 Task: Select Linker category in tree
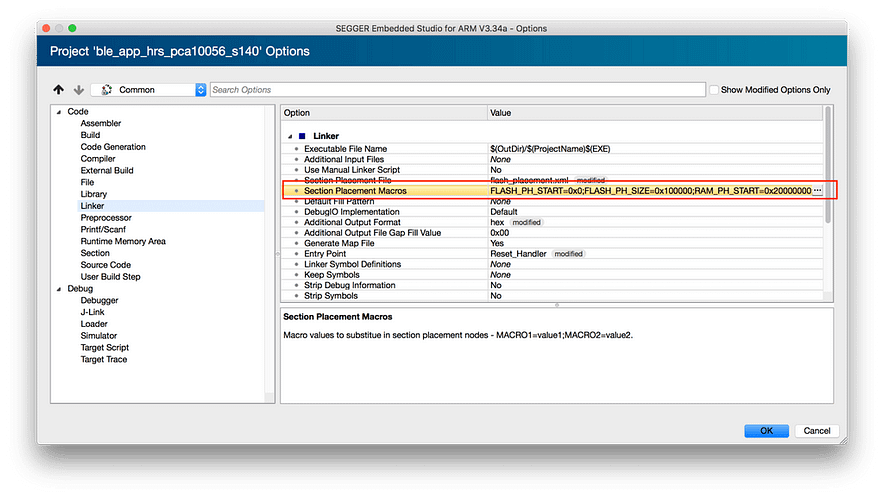click(x=92, y=206)
